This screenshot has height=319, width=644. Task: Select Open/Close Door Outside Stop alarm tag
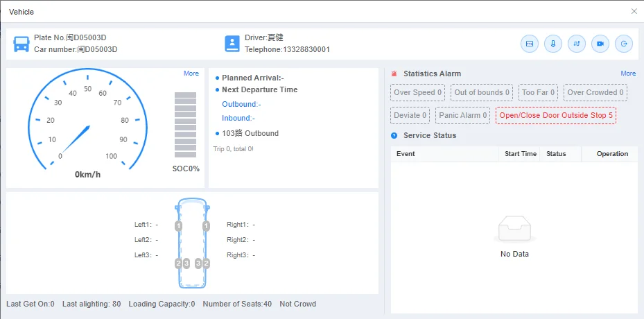coord(556,116)
